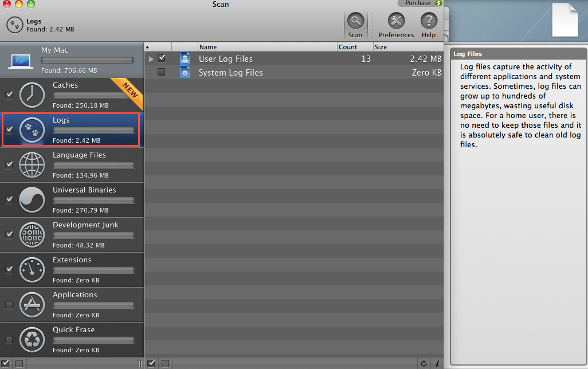Click the Caches clock icon
588x369 pixels.
tap(32, 95)
